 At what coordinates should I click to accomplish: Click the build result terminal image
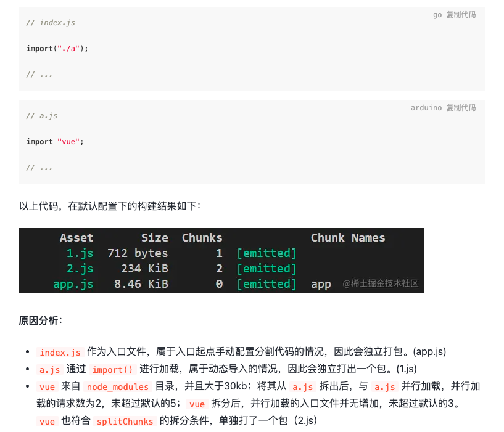click(x=221, y=261)
